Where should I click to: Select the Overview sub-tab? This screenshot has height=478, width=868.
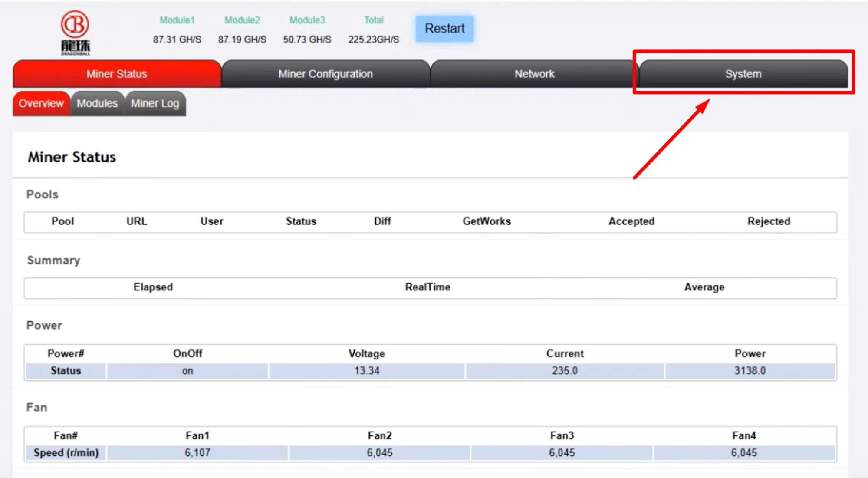(41, 103)
